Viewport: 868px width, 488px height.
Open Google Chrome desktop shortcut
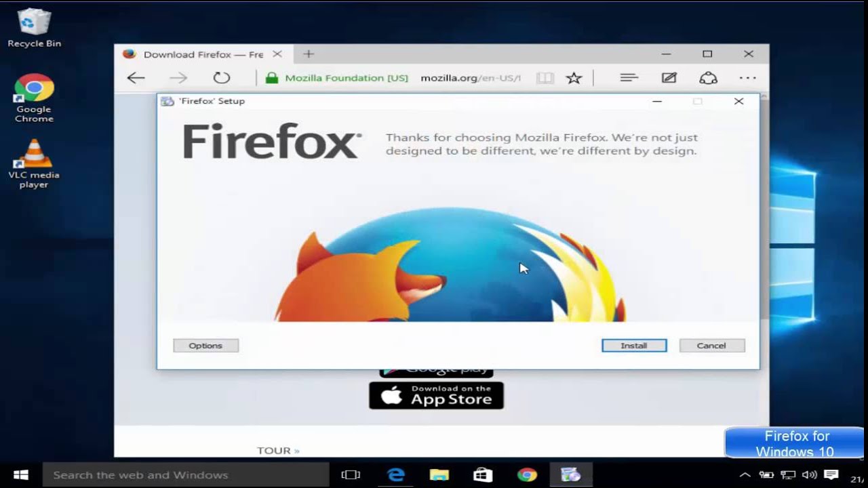[x=34, y=98]
